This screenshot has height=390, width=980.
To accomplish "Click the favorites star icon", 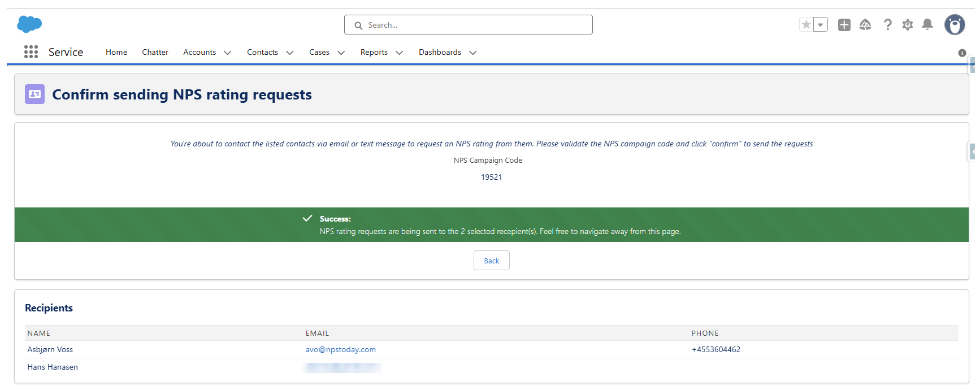I will click(806, 25).
